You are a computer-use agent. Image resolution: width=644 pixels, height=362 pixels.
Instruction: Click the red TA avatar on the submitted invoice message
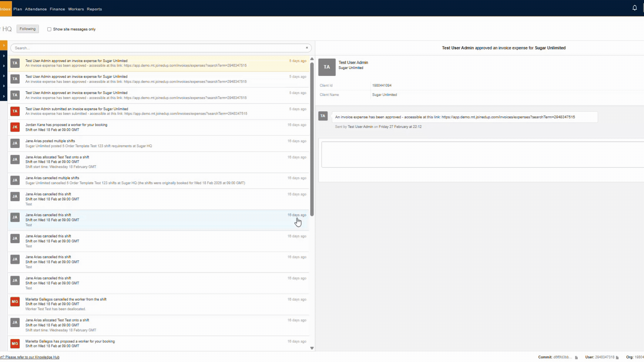tap(15, 111)
